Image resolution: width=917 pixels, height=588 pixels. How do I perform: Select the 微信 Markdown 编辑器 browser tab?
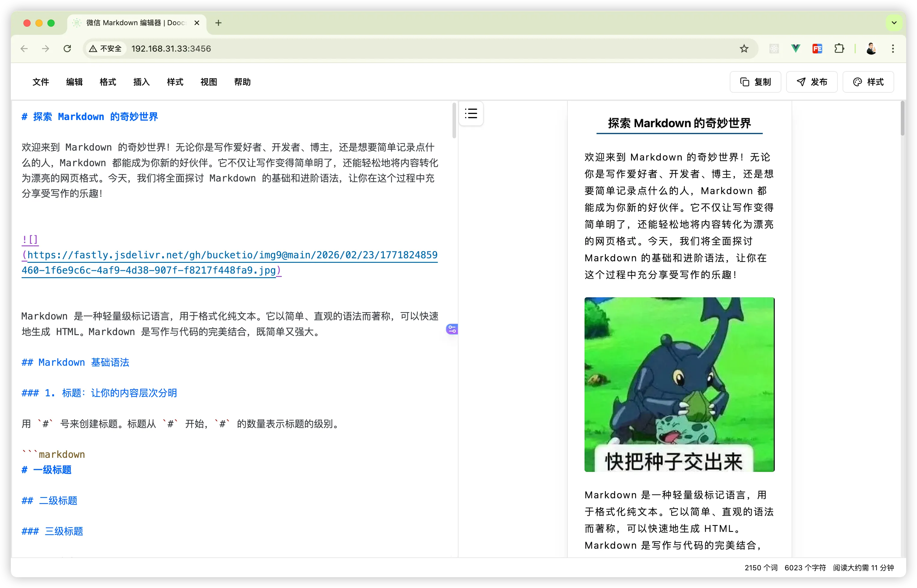pyautogui.click(x=137, y=23)
